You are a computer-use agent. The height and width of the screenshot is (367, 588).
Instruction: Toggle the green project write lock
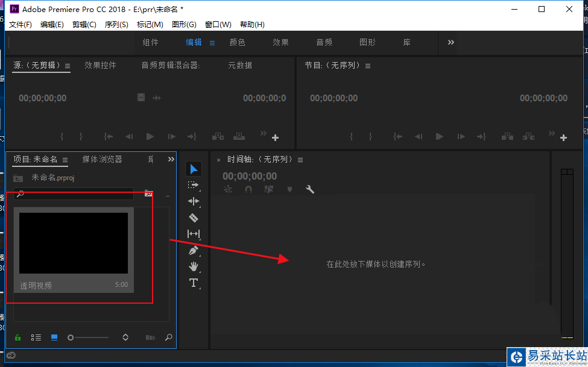pyautogui.click(x=17, y=337)
